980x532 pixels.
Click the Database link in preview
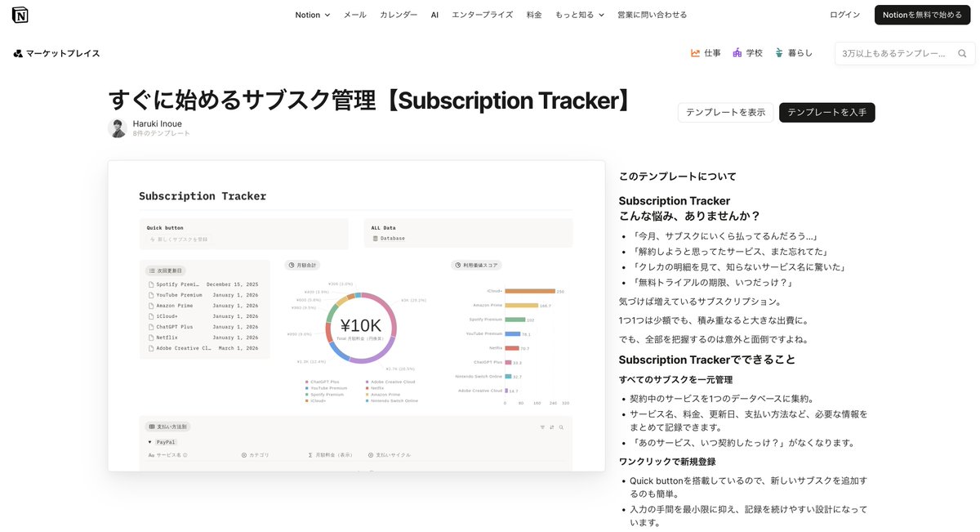[x=389, y=239]
